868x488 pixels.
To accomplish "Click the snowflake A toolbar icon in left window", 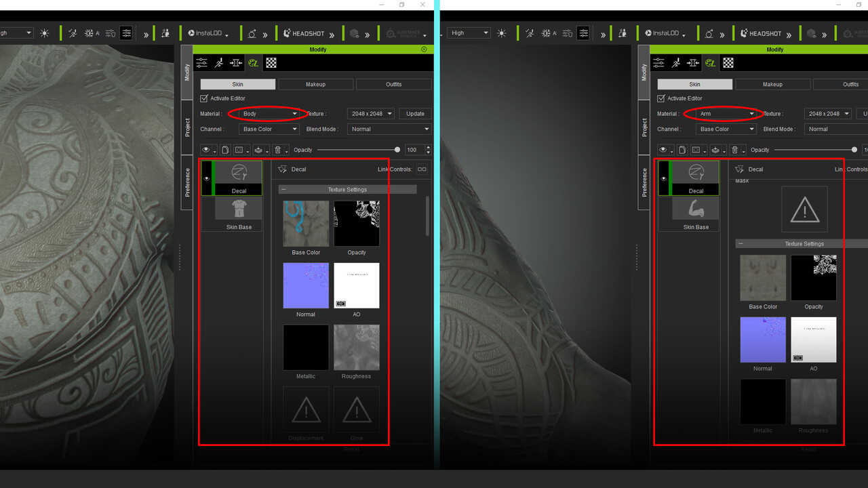I will point(92,33).
